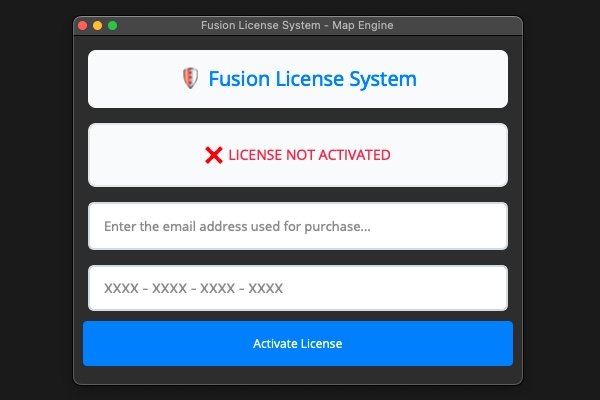Click the red X status icon
The image size is (600, 400).
click(x=214, y=155)
